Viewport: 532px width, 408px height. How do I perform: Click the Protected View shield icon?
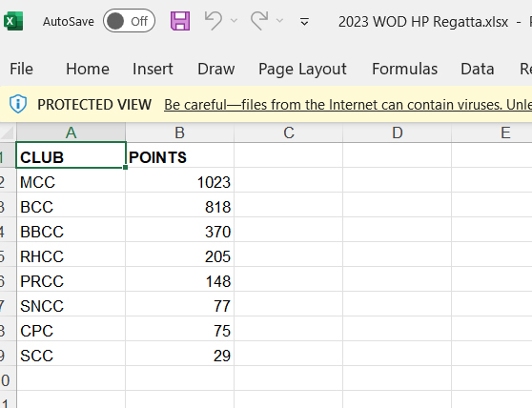pyautogui.click(x=18, y=104)
